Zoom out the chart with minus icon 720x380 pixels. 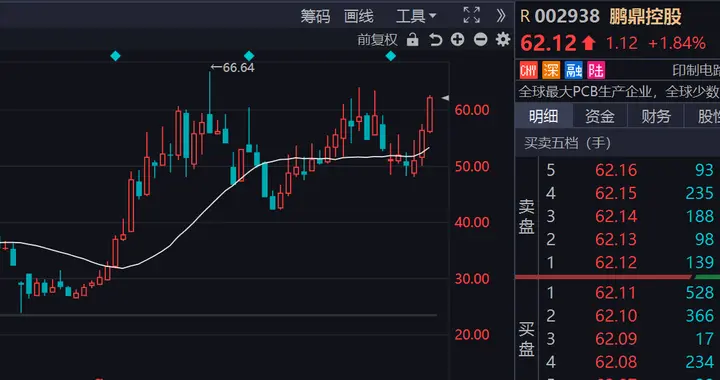pyautogui.click(x=480, y=39)
